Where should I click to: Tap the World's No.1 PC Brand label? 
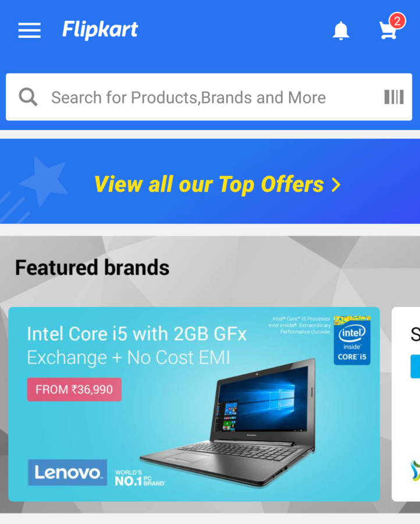tap(140, 478)
